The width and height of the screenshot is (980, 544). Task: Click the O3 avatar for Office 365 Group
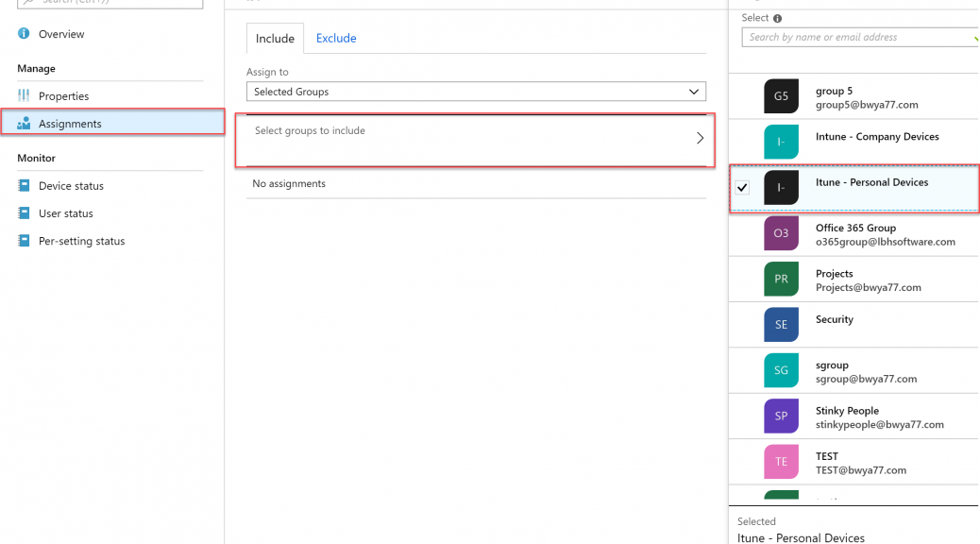781,233
